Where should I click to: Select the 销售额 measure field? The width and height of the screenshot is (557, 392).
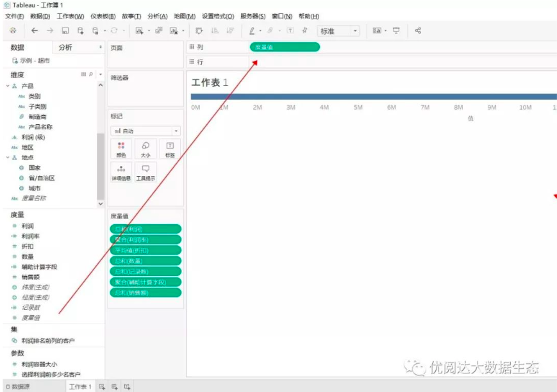click(31, 277)
